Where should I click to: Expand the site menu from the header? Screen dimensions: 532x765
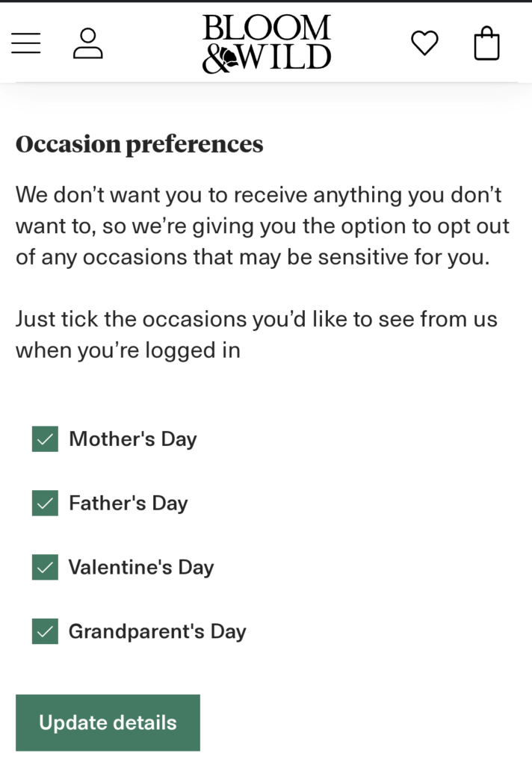(x=26, y=43)
